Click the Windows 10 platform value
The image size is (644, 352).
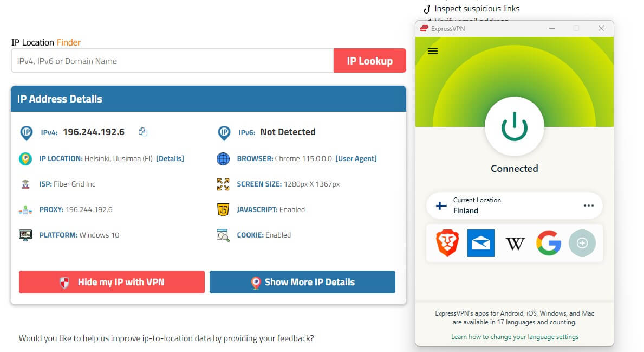coord(100,235)
